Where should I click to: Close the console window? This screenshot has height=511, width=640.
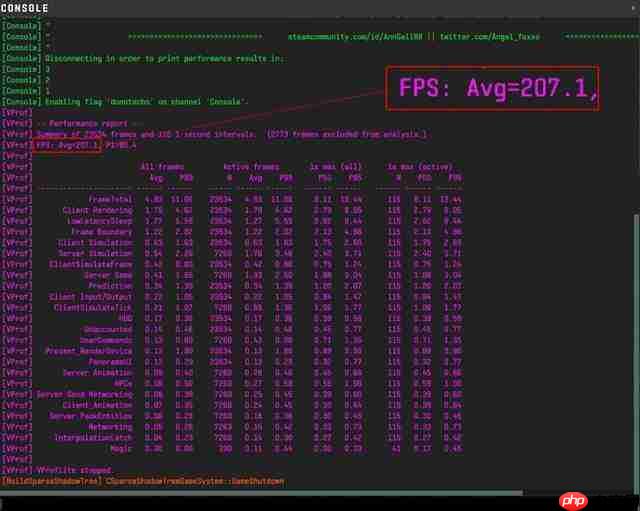633,8
